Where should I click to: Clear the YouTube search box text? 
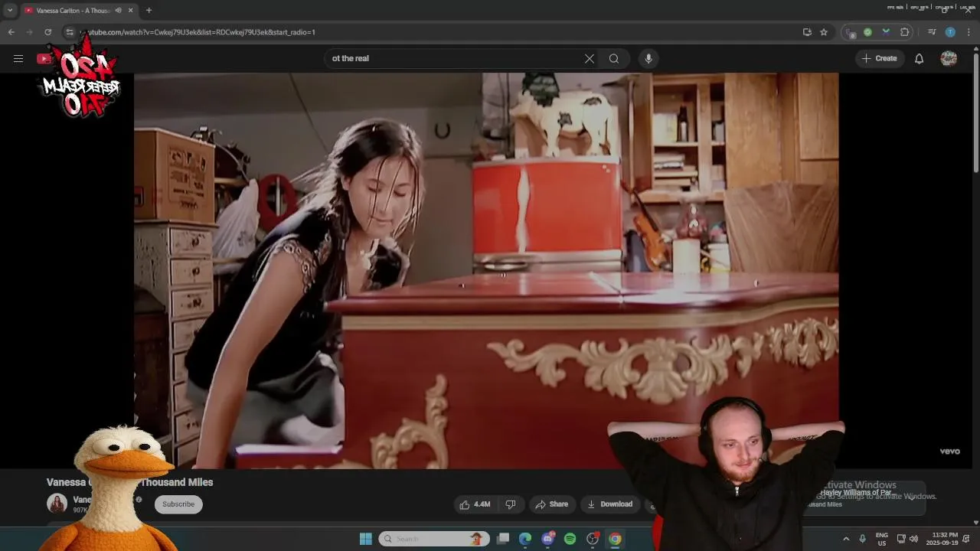pos(590,58)
